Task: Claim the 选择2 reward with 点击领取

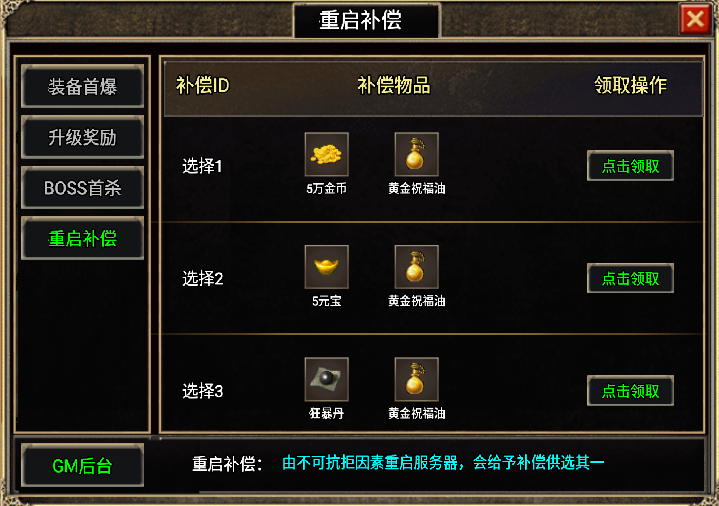Action: point(630,278)
